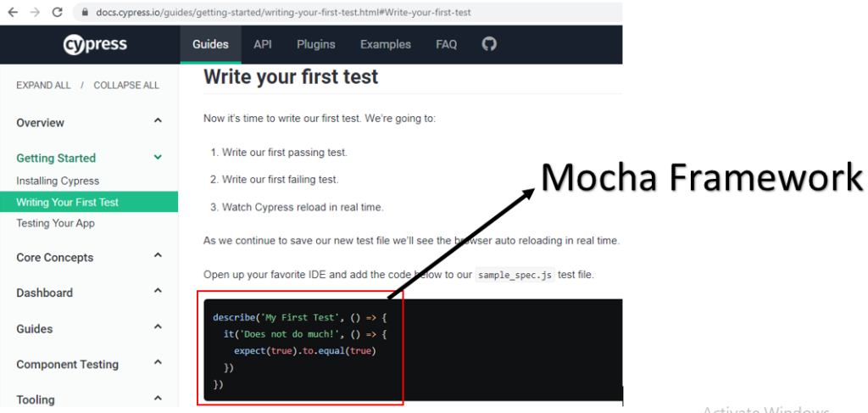Expand the Component Testing chevron

click(x=158, y=362)
